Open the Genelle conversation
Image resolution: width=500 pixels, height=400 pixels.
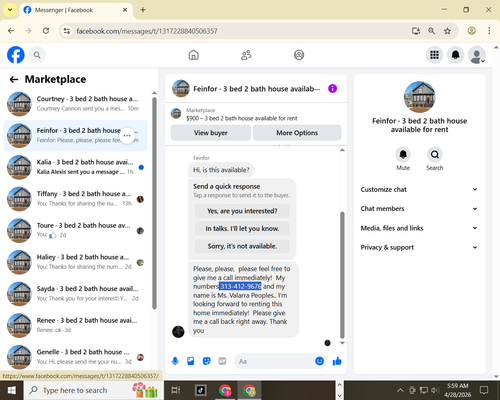(75, 357)
